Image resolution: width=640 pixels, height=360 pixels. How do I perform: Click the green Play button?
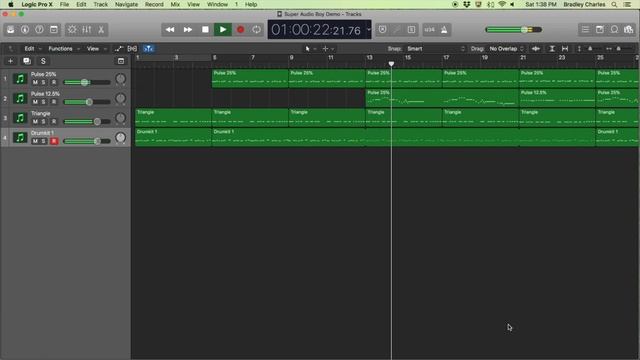pos(223,30)
